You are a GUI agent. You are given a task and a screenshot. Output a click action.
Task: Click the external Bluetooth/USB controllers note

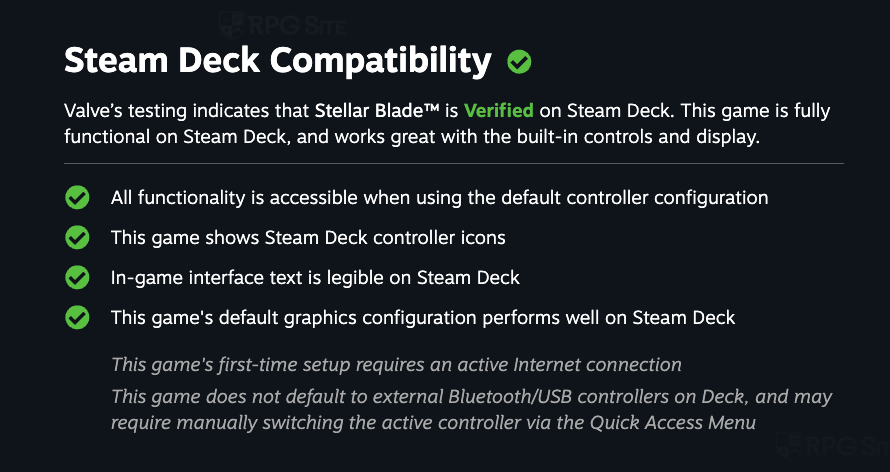[x=471, y=410]
